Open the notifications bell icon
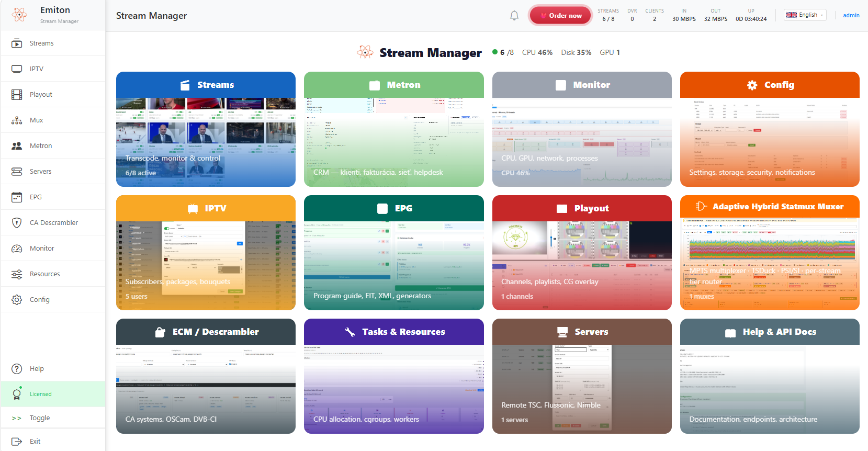 pos(514,16)
